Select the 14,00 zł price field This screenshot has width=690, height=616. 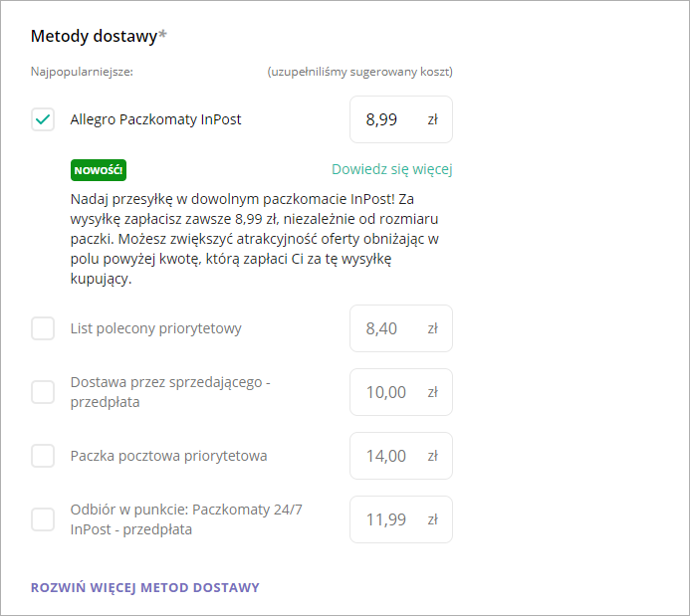tap(383, 456)
